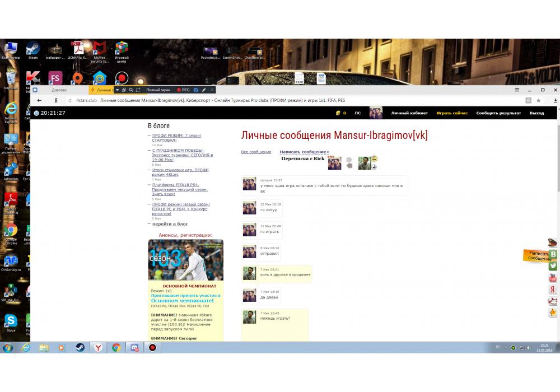Open Итоги стыковых игр blog link
560x392 pixels.
[x=180, y=172]
